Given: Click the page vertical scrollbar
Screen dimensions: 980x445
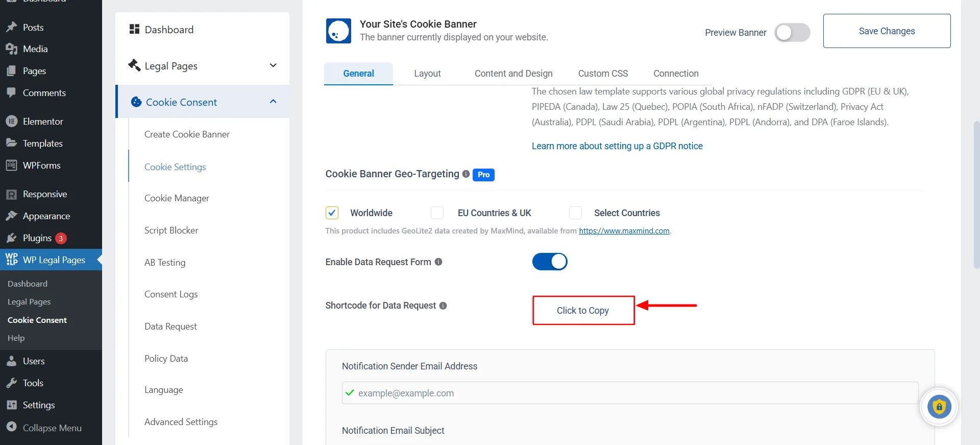Looking at the screenshot, I should [976, 194].
